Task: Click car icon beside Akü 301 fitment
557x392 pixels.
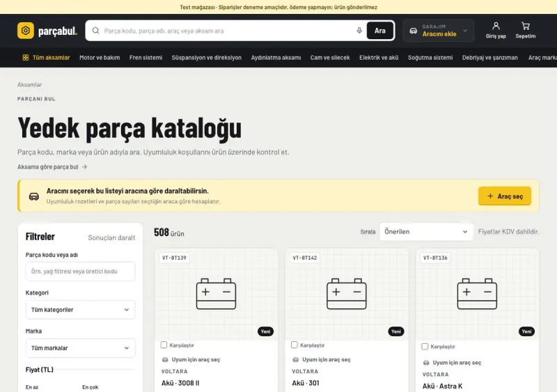Action: (295, 360)
